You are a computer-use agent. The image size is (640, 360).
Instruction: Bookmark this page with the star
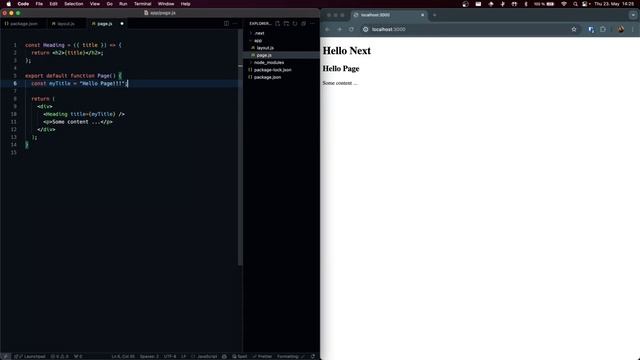574,29
